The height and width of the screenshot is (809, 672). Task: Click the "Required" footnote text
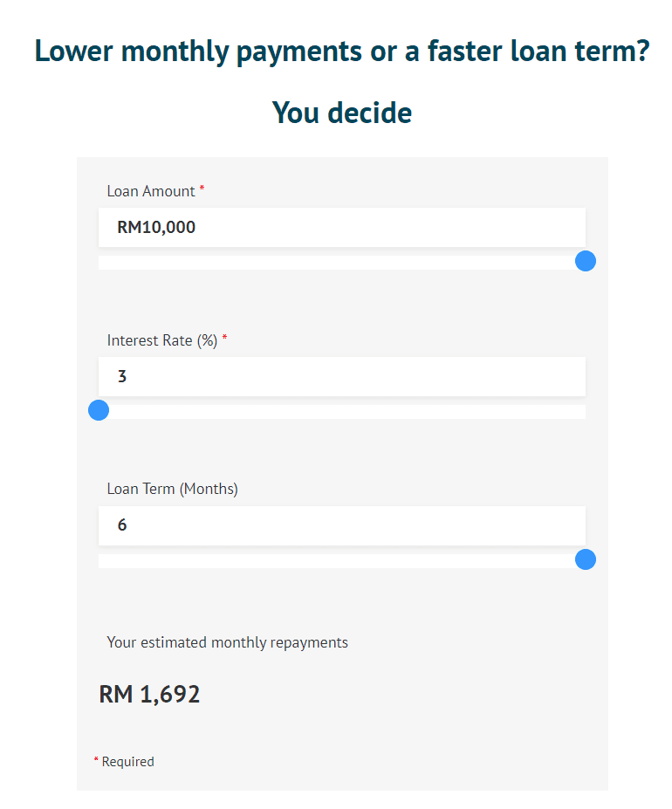pyautogui.click(x=127, y=762)
